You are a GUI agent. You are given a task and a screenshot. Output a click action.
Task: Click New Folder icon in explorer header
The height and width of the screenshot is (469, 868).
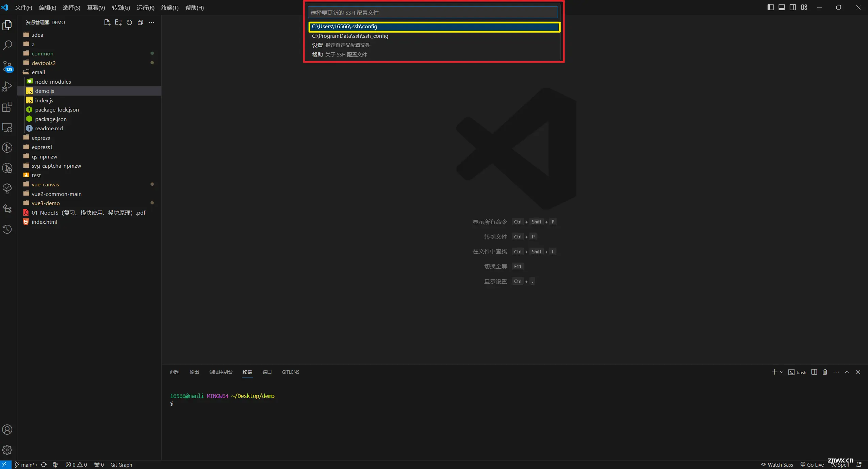coord(118,22)
